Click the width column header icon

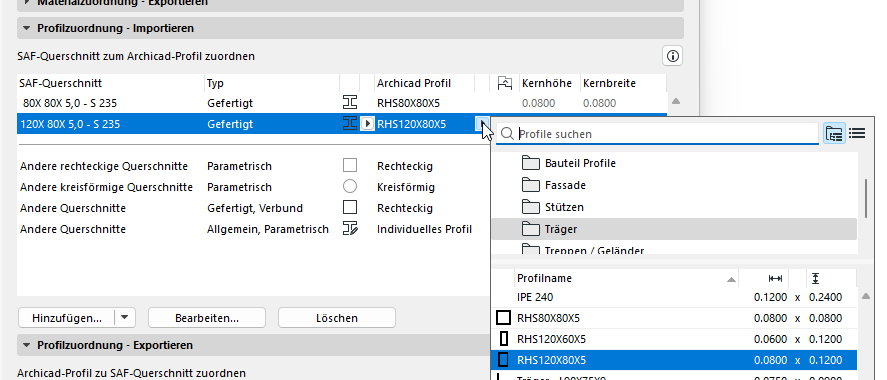click(775, 278)
